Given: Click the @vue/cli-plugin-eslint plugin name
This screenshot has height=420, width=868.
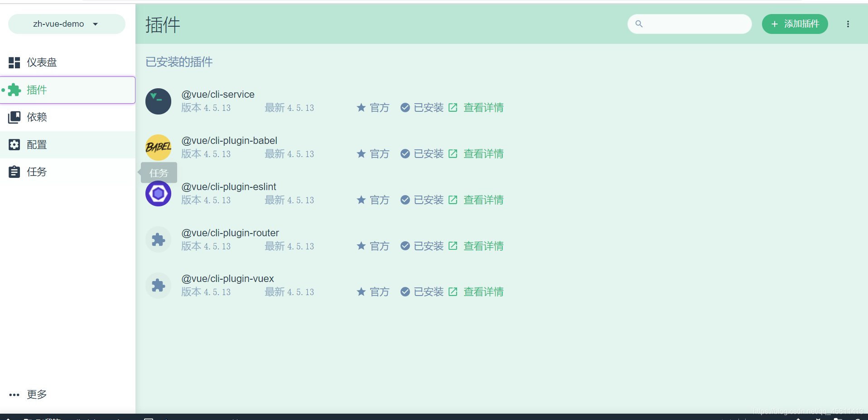Looking at the screenshot, I should pyautogui.click(x=229, y=187).
